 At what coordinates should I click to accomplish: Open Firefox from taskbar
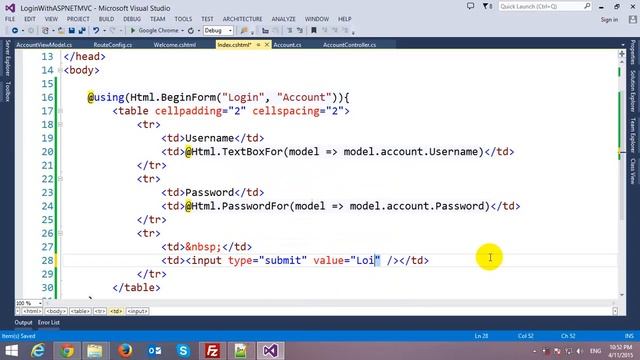pos(125,351)
